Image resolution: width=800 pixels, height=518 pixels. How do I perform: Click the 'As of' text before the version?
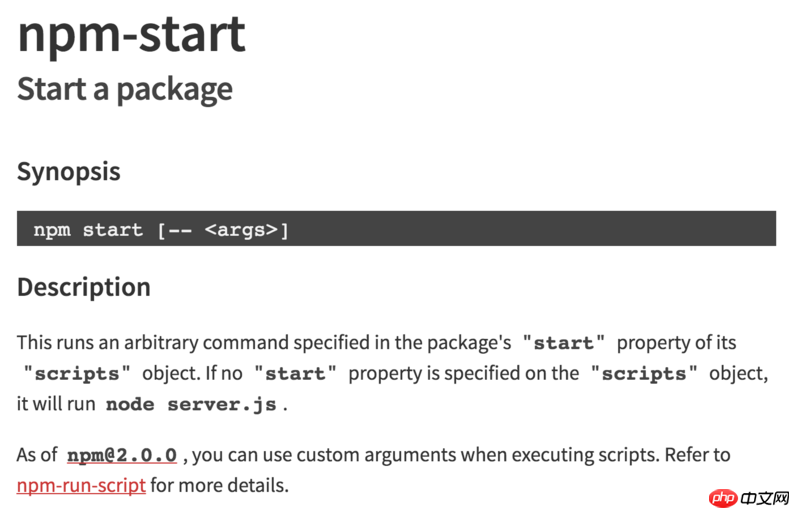click(37, 455)
